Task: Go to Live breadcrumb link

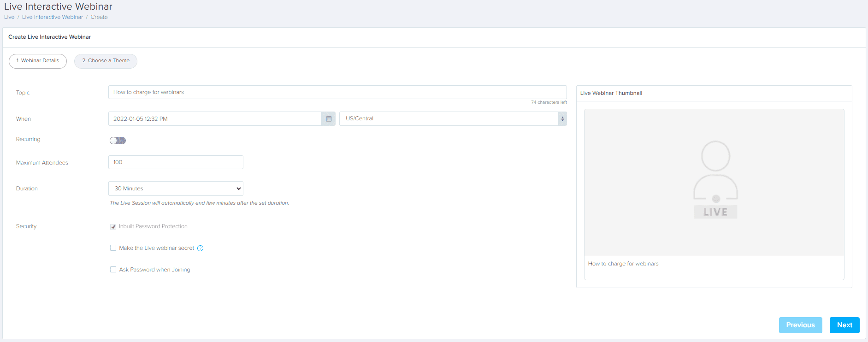Action: pos(9,17)
